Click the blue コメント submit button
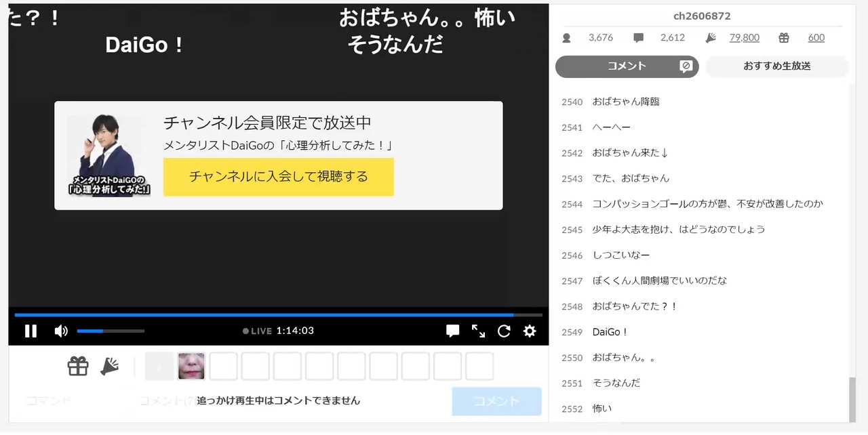 (x=496, y=401)
